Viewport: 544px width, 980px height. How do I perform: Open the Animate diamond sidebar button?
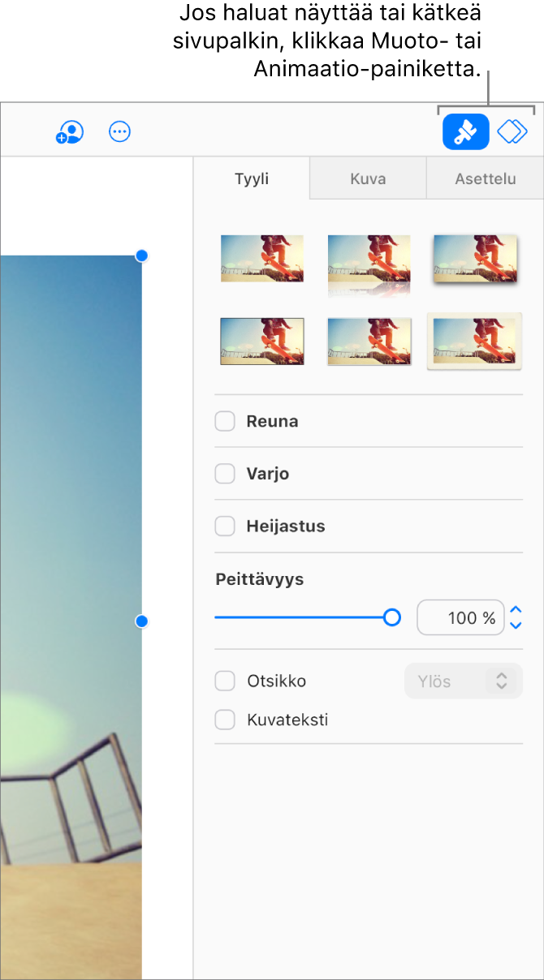coord(512,132)
